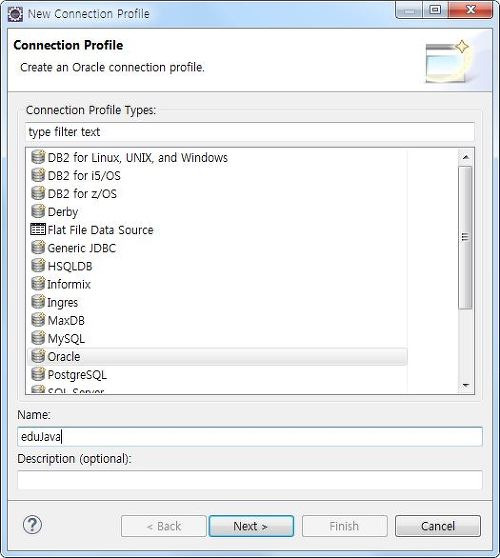Click the Oracle database icon

tap(38, 356)
